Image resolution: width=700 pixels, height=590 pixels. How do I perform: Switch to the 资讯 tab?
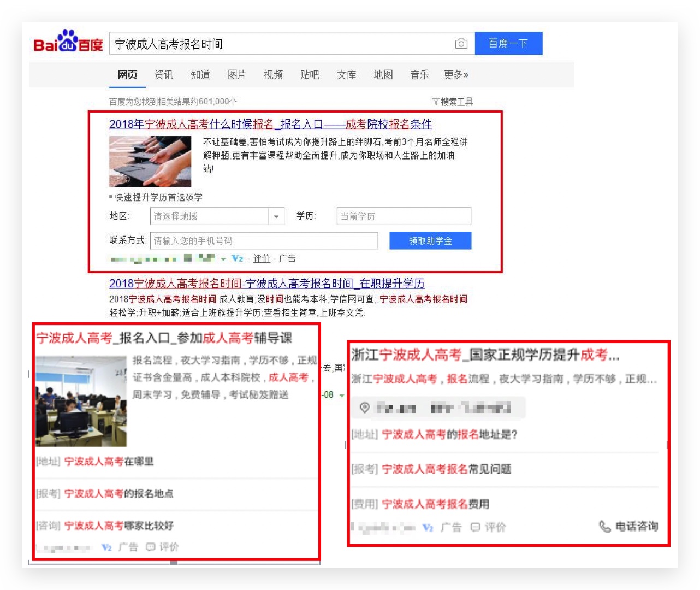(x=164, y=75)
